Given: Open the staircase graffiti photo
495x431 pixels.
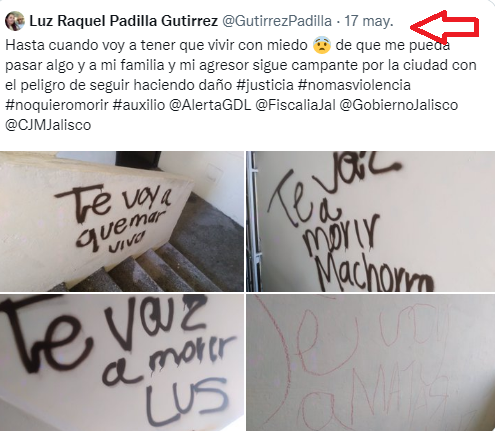Looking at the screenshot, I should click(x=122, y=221).
